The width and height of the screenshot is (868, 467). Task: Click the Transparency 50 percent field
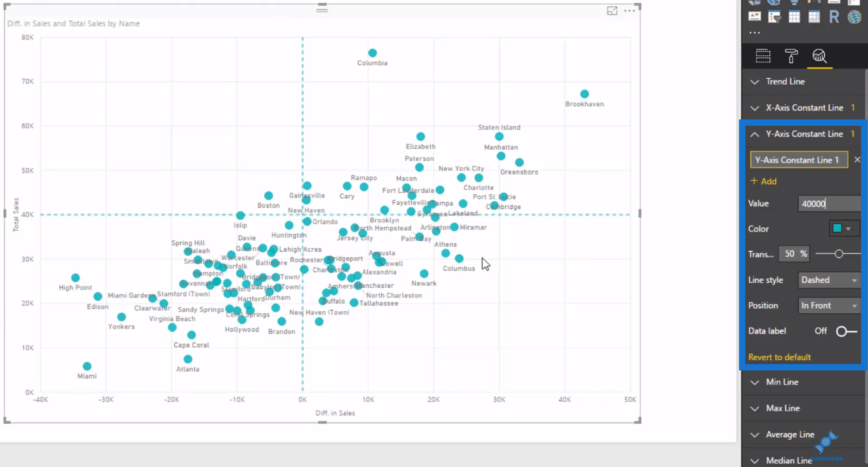pos(794,254)
